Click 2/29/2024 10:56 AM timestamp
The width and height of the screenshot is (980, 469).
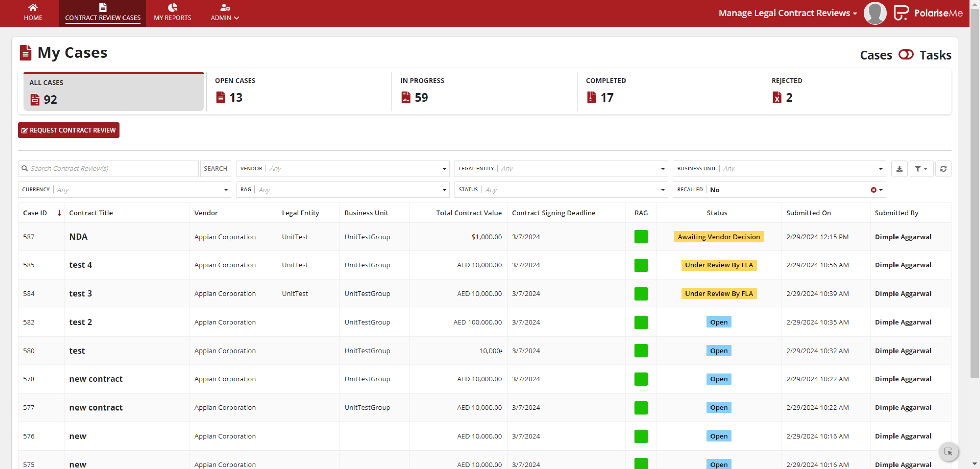pyautogui.click(x=817, y=265)
